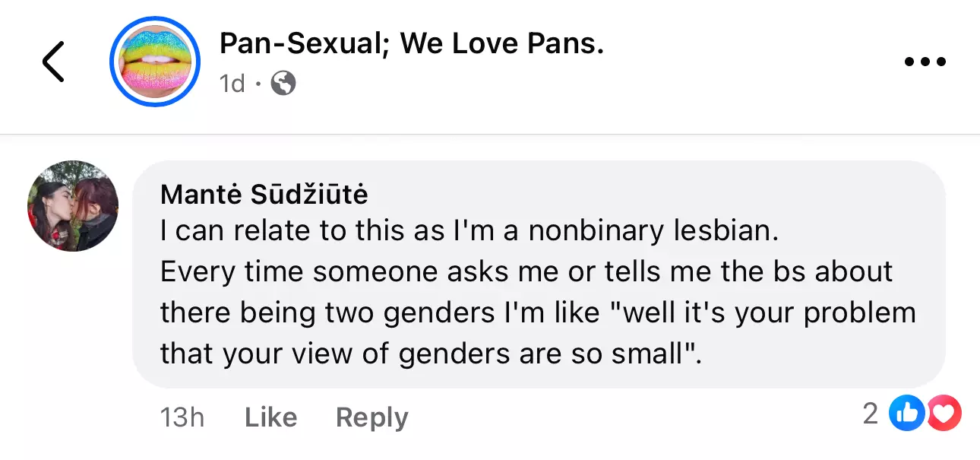
Task: Open Mantė Sūdžiūtė's profile name link
Action: pyautogui.click(x=264, y=195)
